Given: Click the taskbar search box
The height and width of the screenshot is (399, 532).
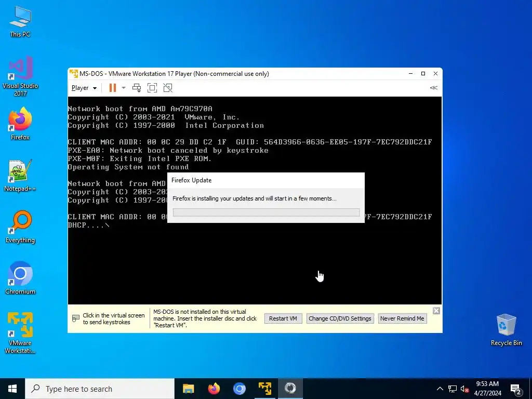Looking at the screenshot, I should point(100,389).
